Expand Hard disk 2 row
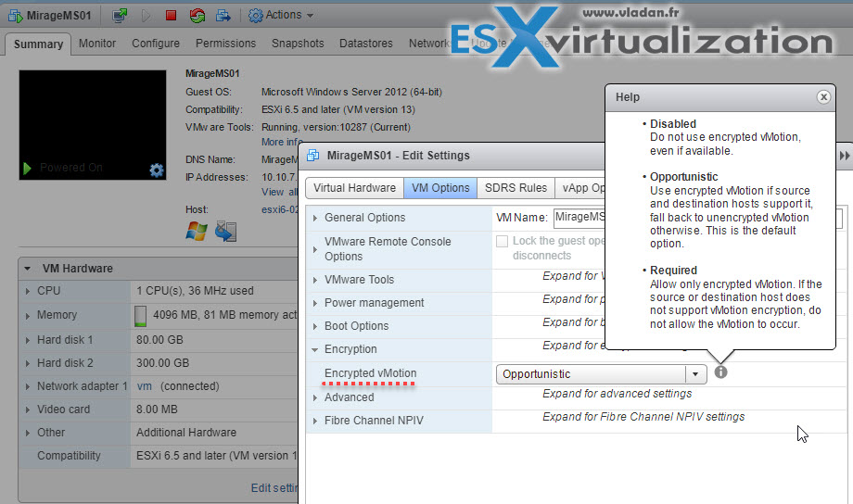The width and height of the screenshot is (853, 504). pyautogui.click(x=27, y=363)
